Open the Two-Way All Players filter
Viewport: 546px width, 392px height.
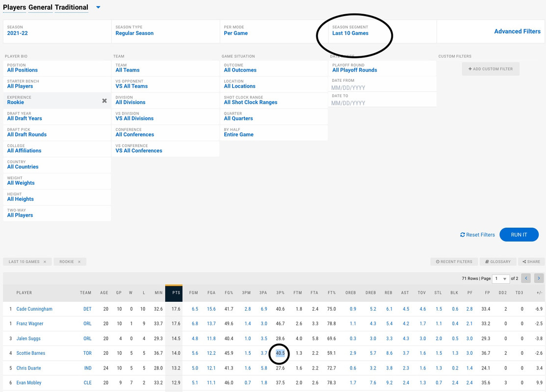coord(57,213)
